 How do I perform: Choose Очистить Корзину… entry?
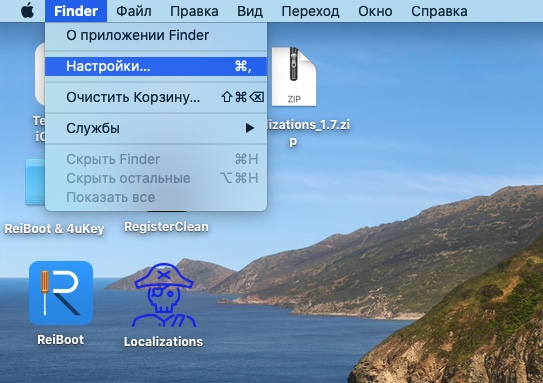coord(156,97)
